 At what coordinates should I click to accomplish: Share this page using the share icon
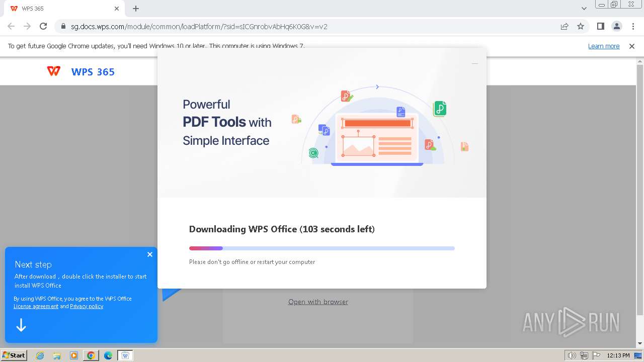tap(565, 27)
